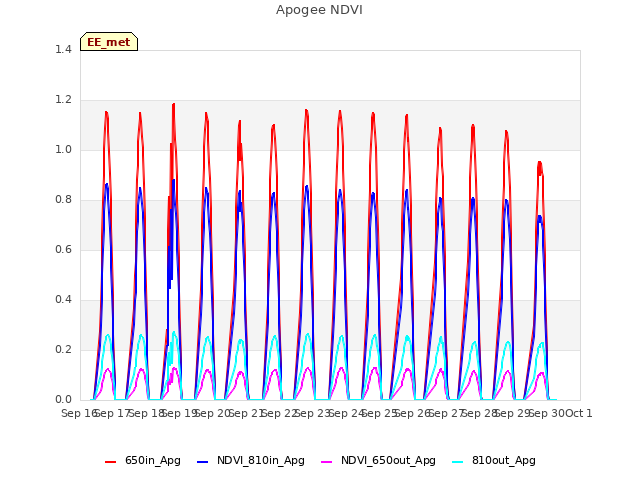Click the 0.6 y-axis tick label
This screenshot has width=640, height=480.
coord(63,249)
